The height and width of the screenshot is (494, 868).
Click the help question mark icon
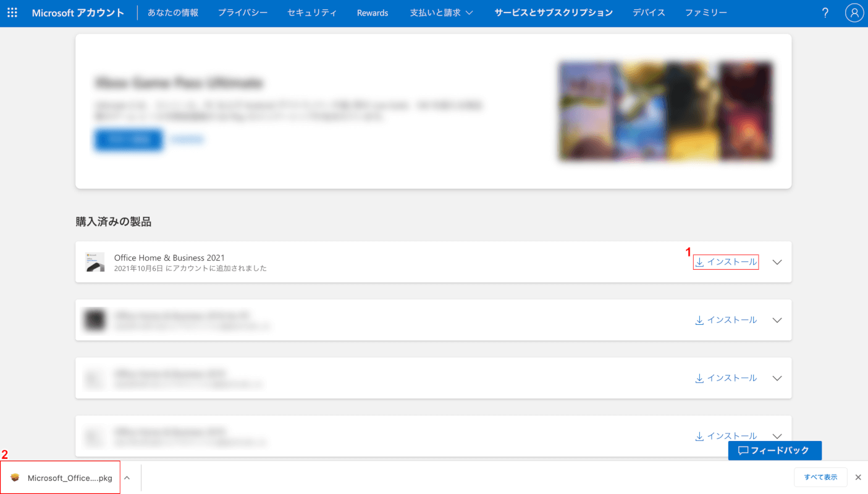825,12
